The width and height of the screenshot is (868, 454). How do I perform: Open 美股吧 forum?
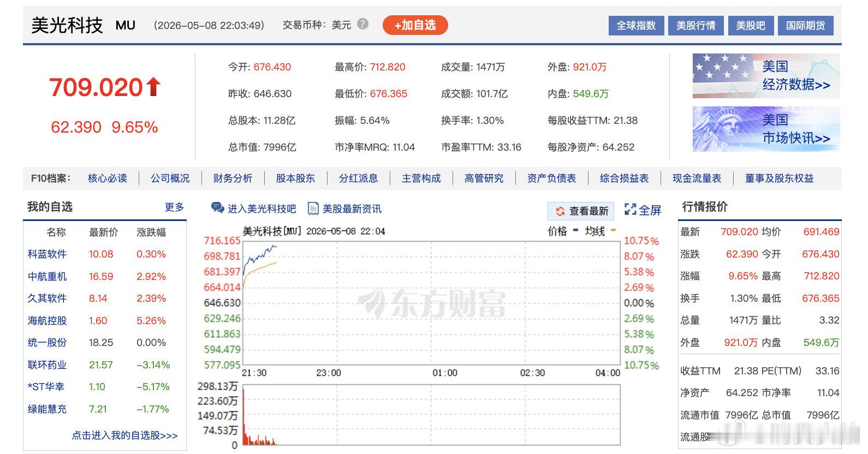pyautogui.click(x=751, y=26)
